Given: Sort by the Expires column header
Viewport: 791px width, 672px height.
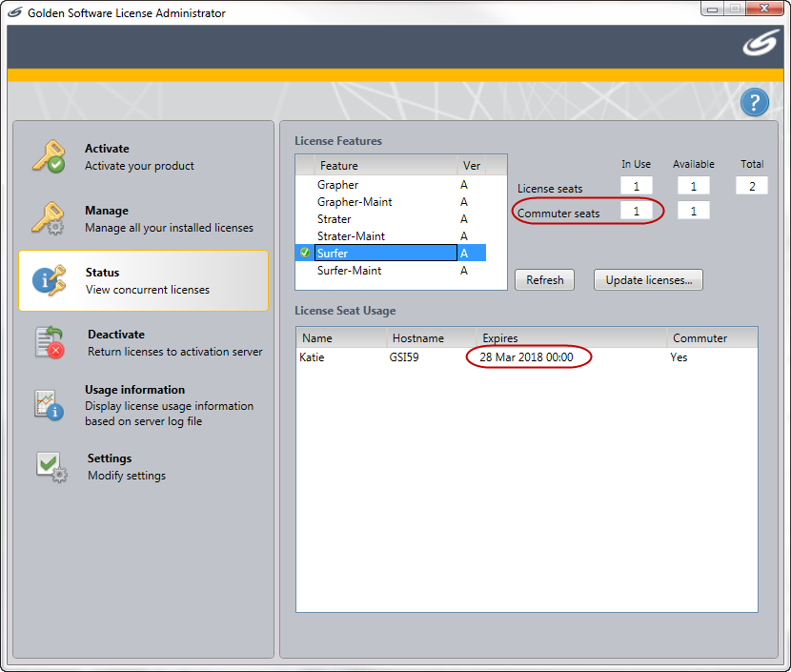Looking at the screenshot, I should [572, 338].
